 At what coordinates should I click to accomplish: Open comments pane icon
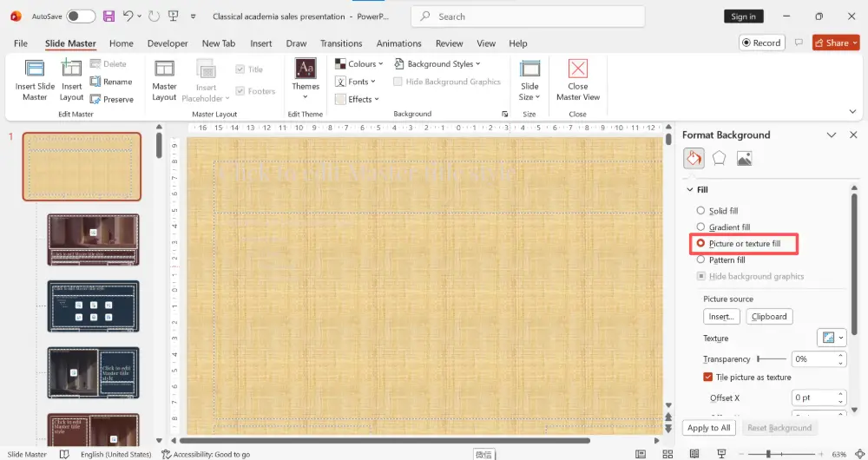pyautogui.click(x=799, y=43)
